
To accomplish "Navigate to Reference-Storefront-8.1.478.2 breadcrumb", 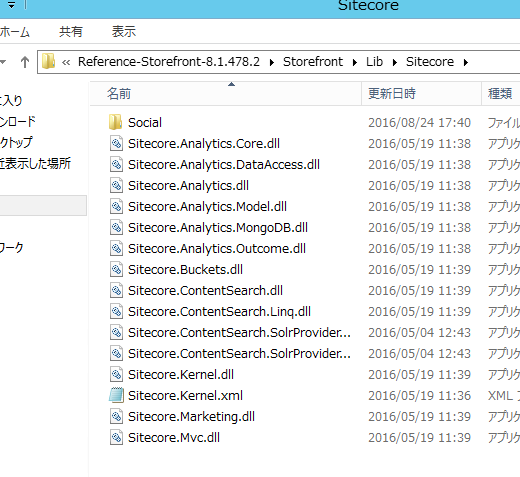I will [169, 62].
